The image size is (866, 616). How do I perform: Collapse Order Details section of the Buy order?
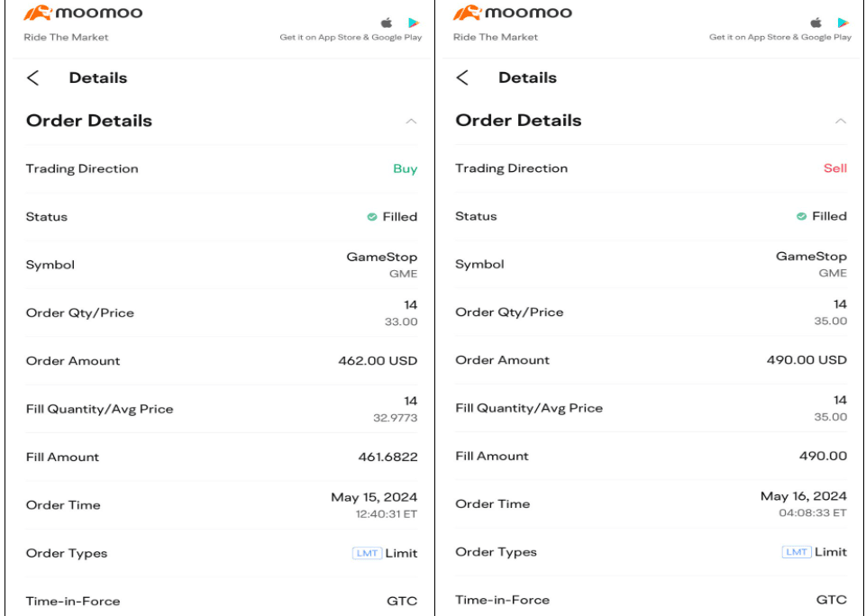tap(411, 122)
